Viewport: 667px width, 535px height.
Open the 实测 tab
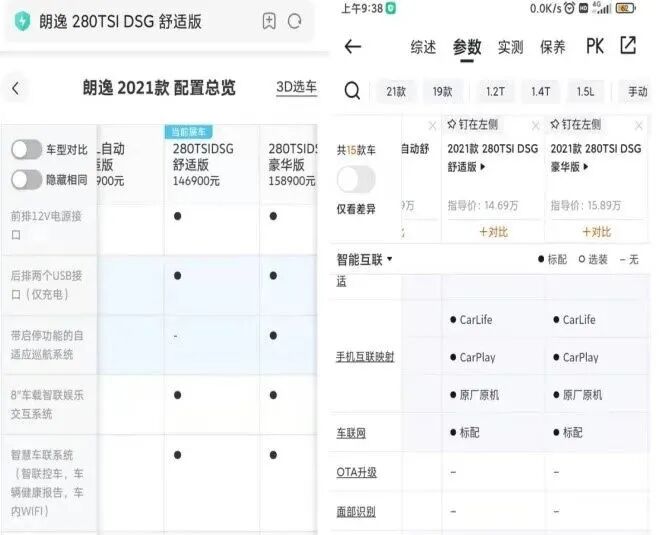(510, 47)
